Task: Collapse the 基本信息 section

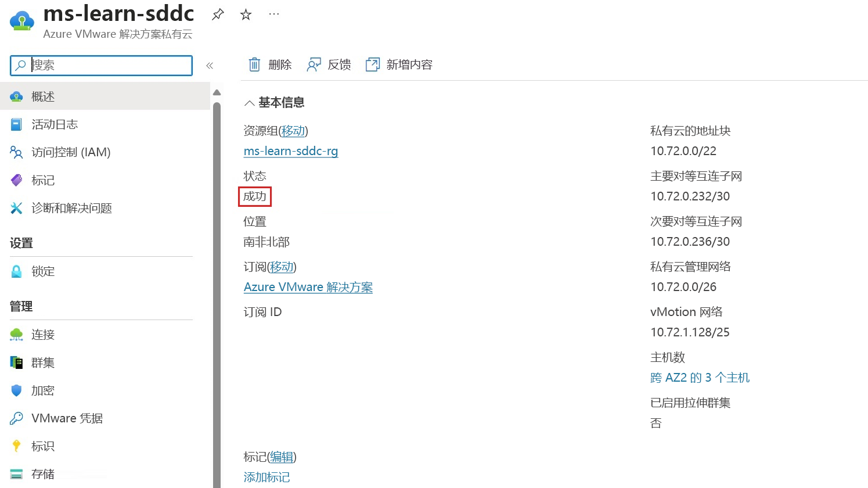Action: pos(249,103)
